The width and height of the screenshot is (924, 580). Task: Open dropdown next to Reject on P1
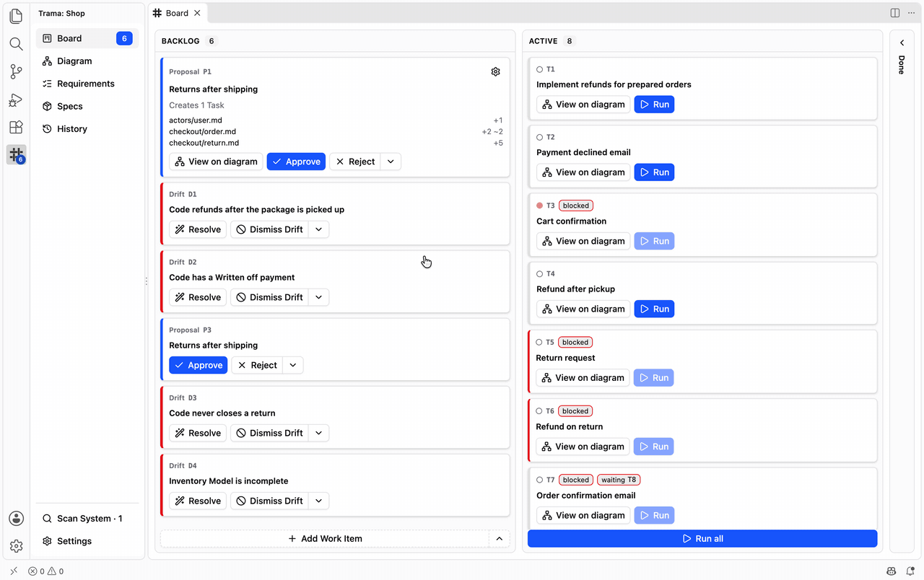pyautogui.click(x=391, y=162)
